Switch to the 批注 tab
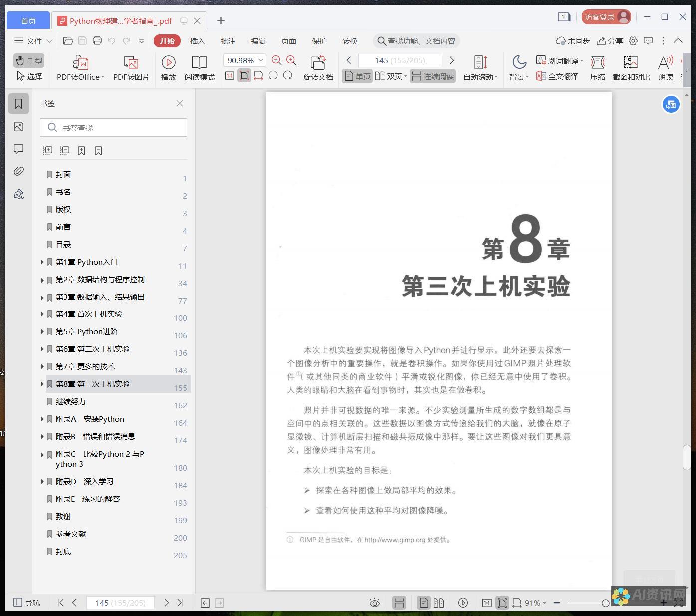The image size is (696, 616). (228, 41)
